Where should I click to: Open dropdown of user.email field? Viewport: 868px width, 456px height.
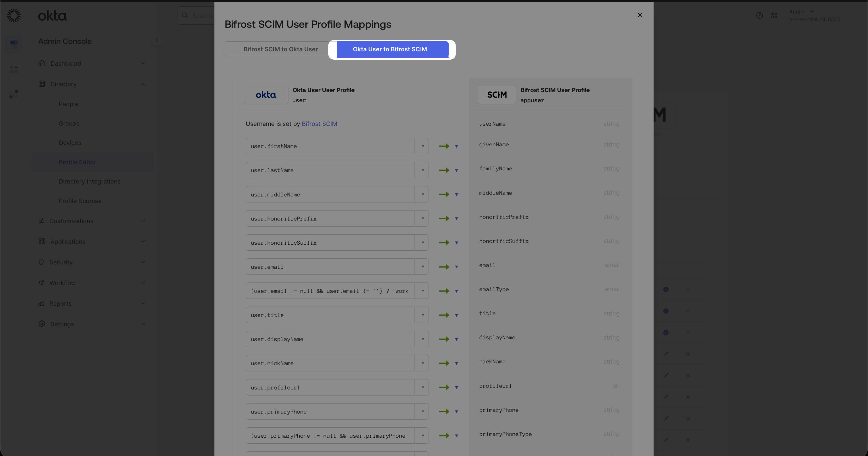[422, 267]
